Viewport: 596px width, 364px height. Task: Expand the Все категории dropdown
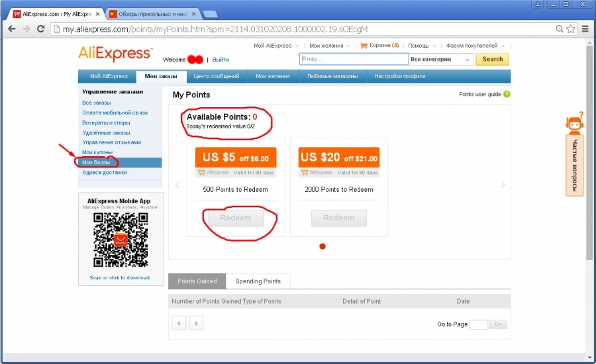click(x=441, y=60)
